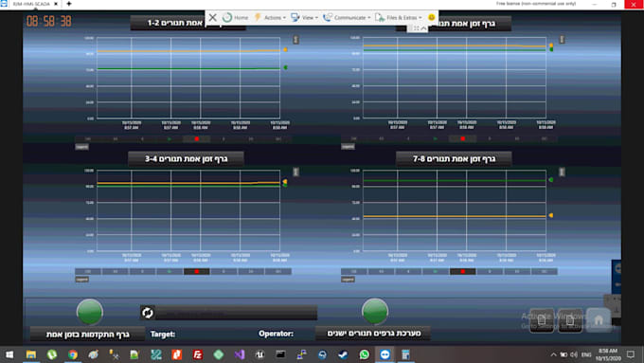Click the red record button under graph 7-8
Viewport: 644px width, 363px height.
click(x=463, y=272)
